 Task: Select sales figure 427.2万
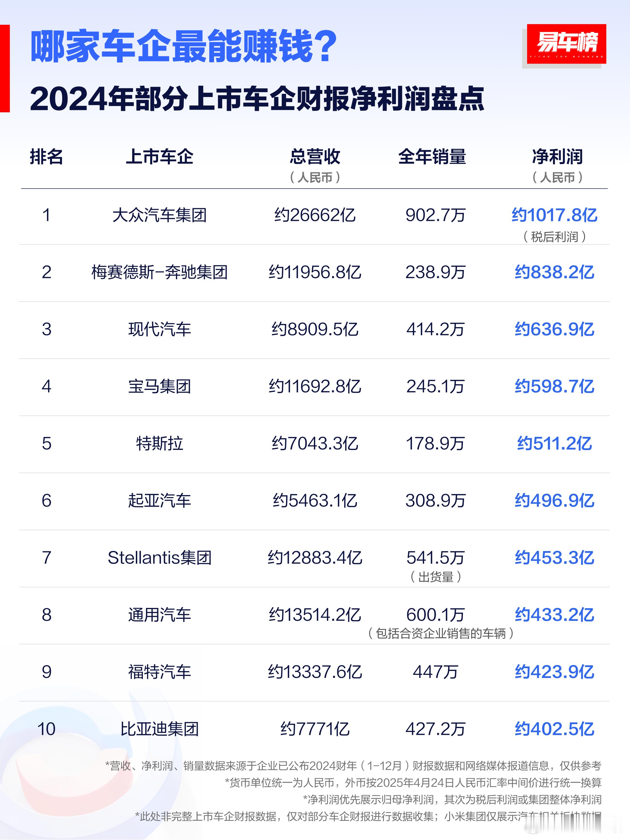(x=435, y=729)
